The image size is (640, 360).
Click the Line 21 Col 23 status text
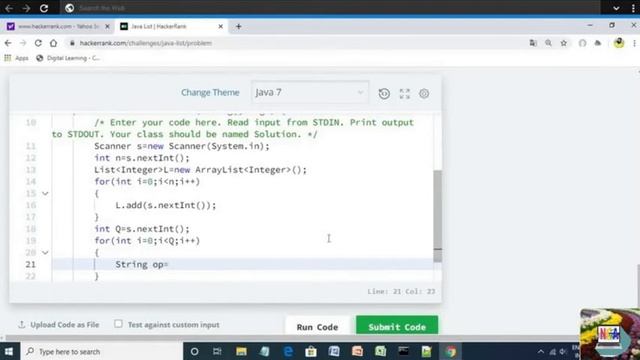(401, 291)
